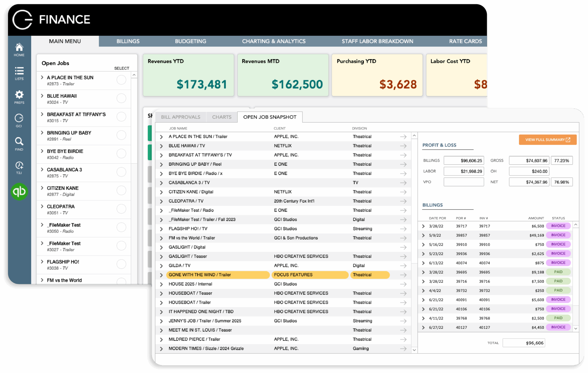
Task: Select CITIZEN KANE in Open Jobs
Action: [x=121, y=190]
